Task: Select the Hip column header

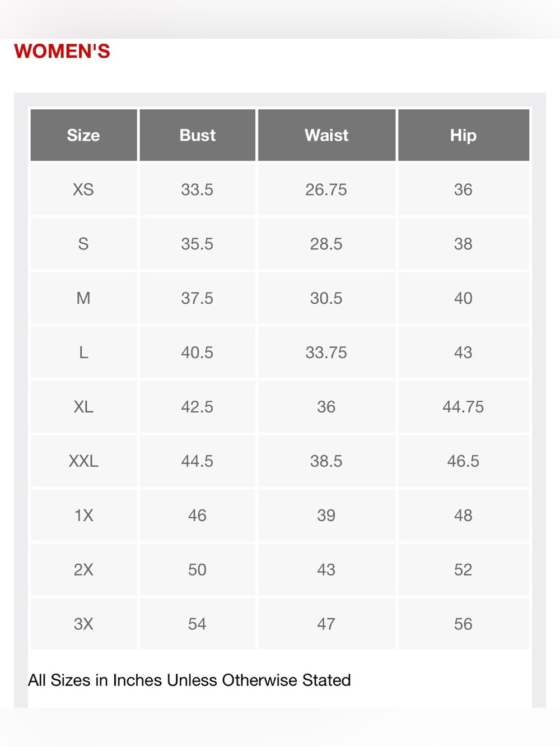Action: click(463, 135)
